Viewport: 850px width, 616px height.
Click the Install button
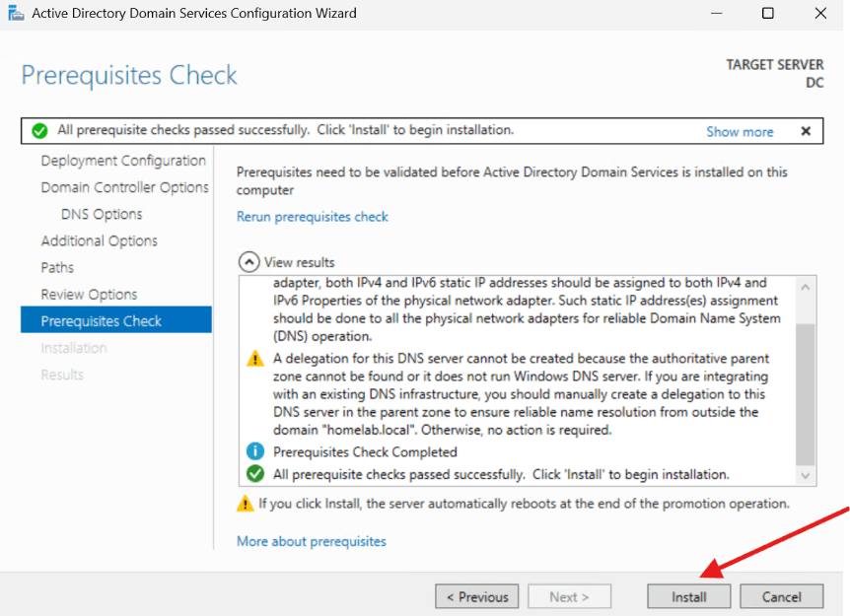tap(687, 596)
